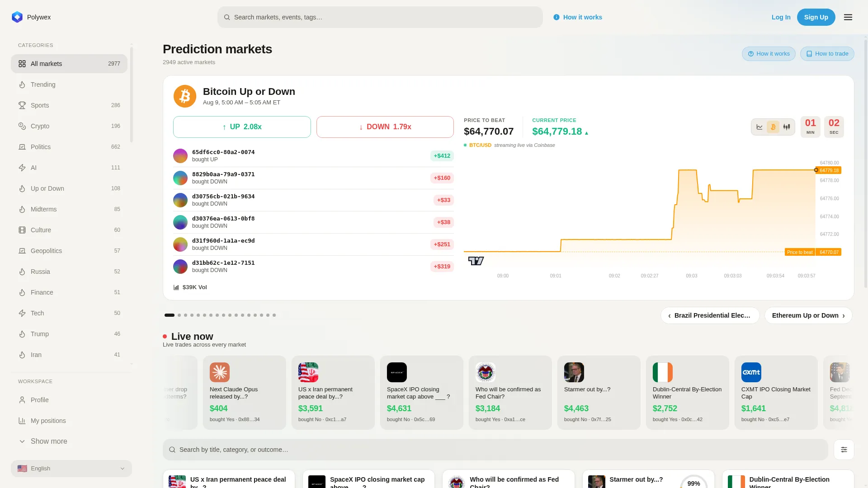The height and width of the screenshot is (488, 868).
Task: Open the Tech category
Action: pyautogui.click(x=69, y=313)
